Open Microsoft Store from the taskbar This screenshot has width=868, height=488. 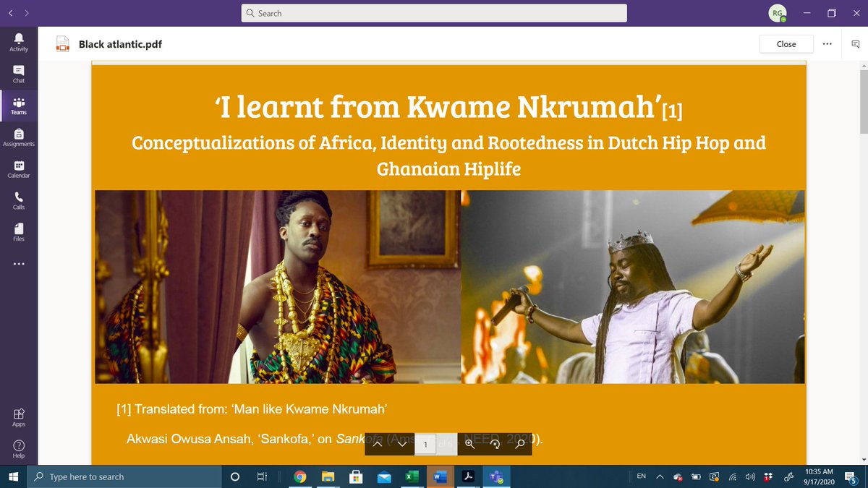[355, 476]
